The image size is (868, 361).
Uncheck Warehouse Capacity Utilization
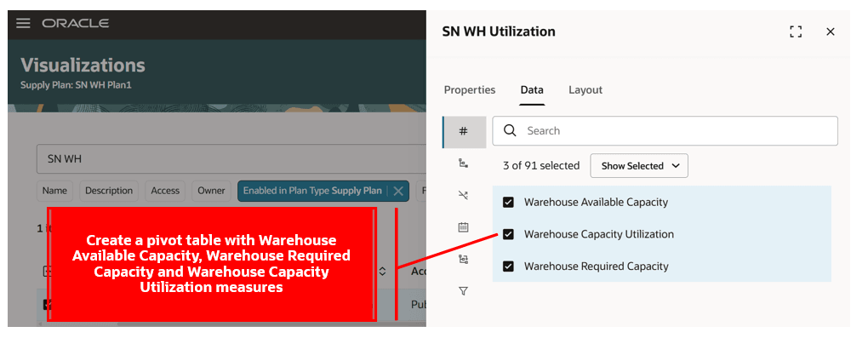coord(508,234)
